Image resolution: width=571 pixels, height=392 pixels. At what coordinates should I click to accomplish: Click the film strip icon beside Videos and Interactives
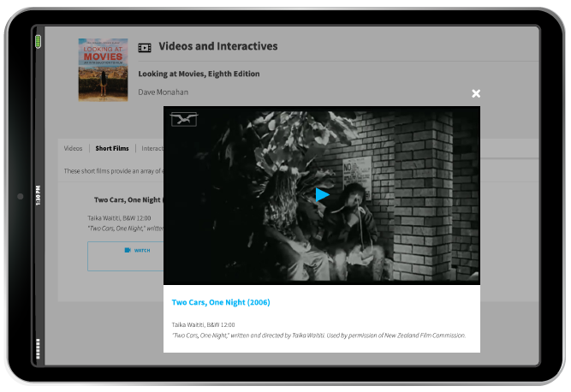point(145,48)
